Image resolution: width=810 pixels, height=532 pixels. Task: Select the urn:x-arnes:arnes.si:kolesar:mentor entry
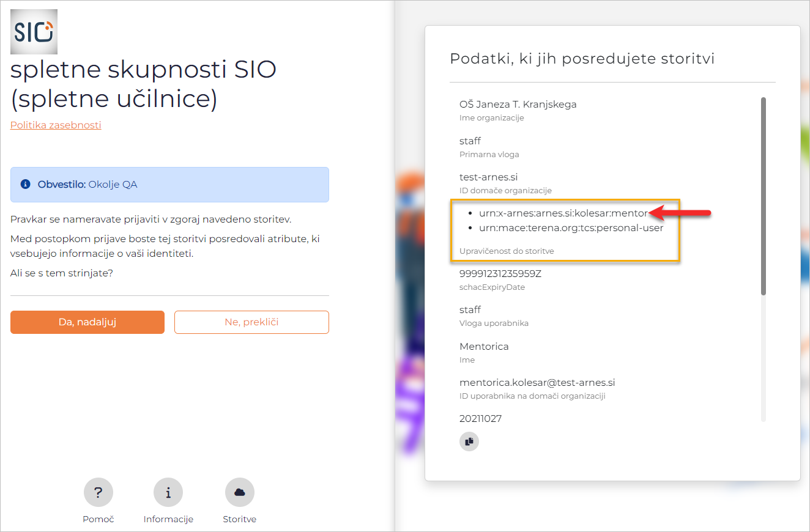coord(563,213)
